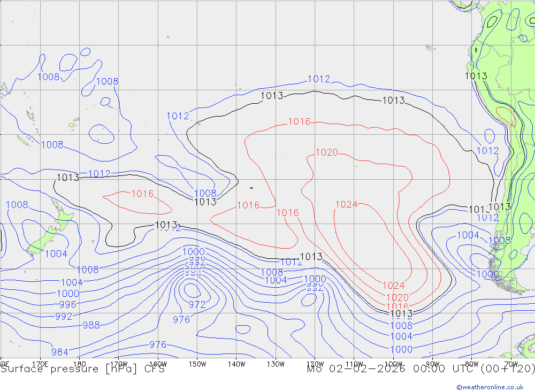
Task: Click the 110W longitude label
Action: point(354,364)
